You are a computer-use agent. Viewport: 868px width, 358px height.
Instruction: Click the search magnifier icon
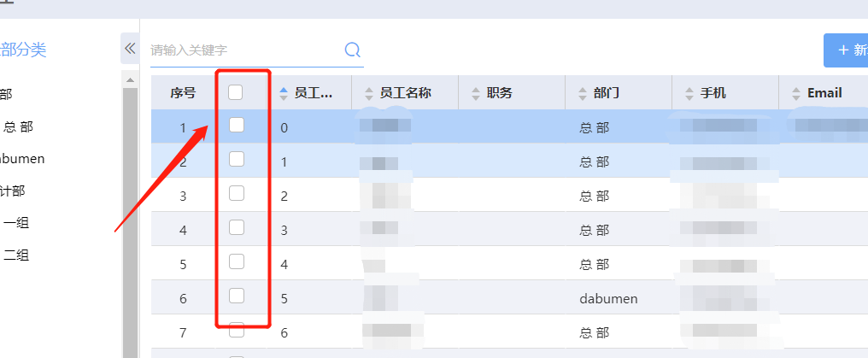click(352, 50)
